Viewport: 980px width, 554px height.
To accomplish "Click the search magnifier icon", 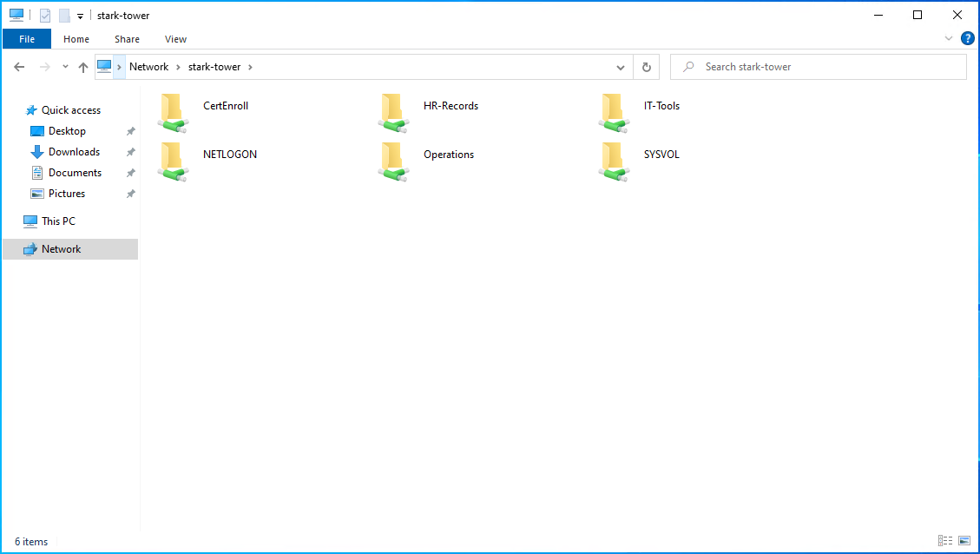I will click(688, 66).
